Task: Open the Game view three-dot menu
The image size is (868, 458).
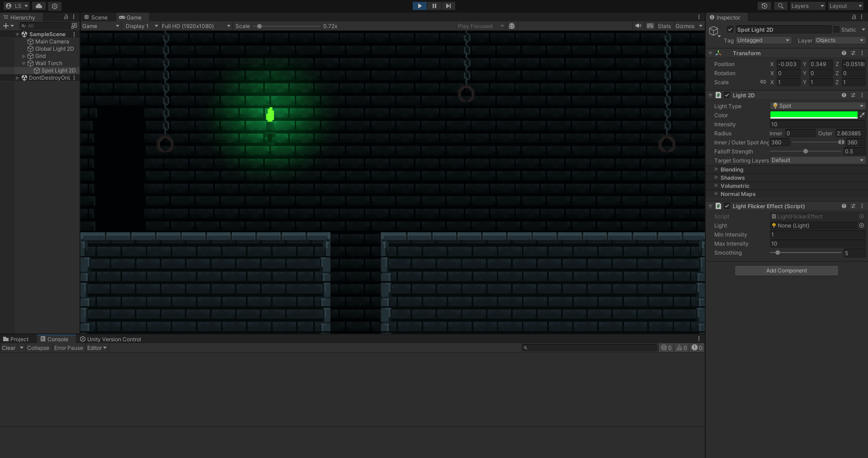Action: pyautogui.click(x=699, y=17)
